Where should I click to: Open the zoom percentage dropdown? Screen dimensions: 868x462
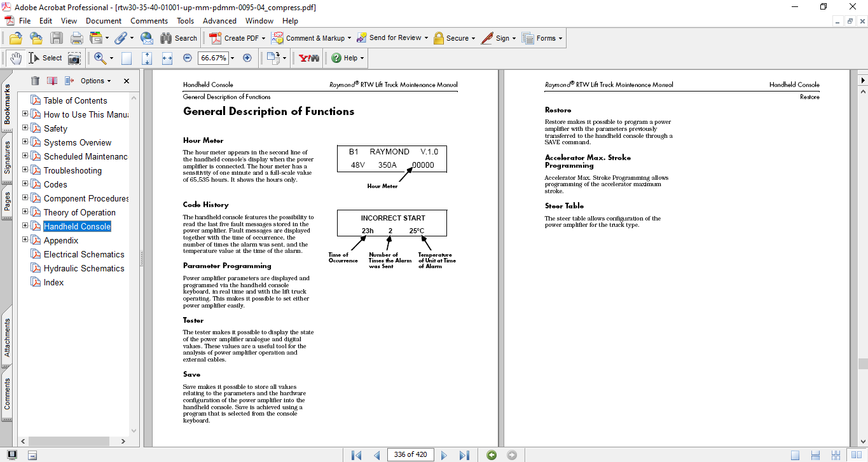232,58
